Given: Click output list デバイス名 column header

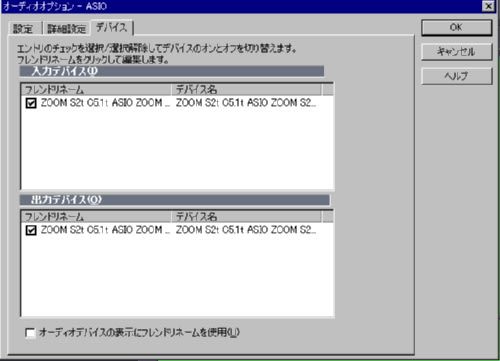Looking at the screenshot, I should 246,217.
